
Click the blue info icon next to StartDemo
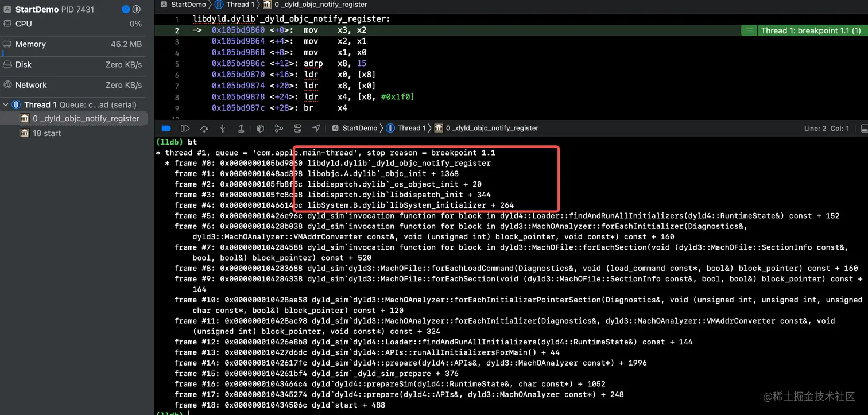126,10
